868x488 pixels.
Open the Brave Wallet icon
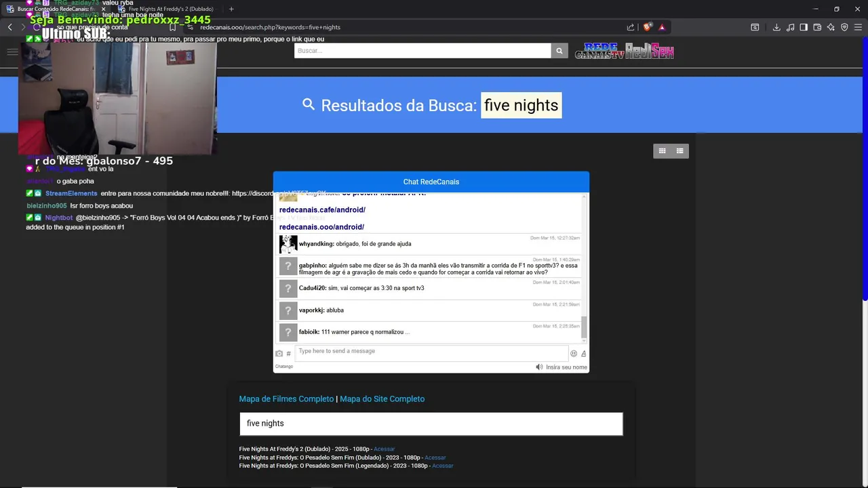(817, 27)
